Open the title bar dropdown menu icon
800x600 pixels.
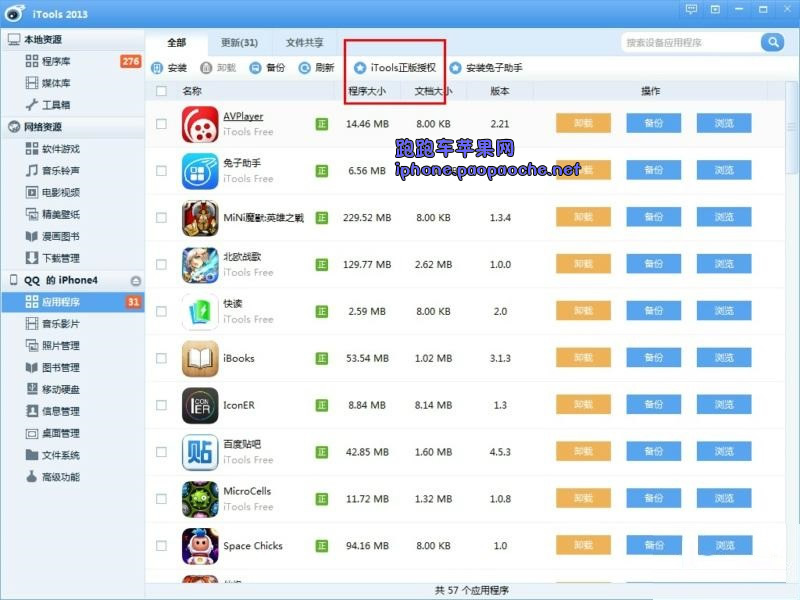point(715,9)
